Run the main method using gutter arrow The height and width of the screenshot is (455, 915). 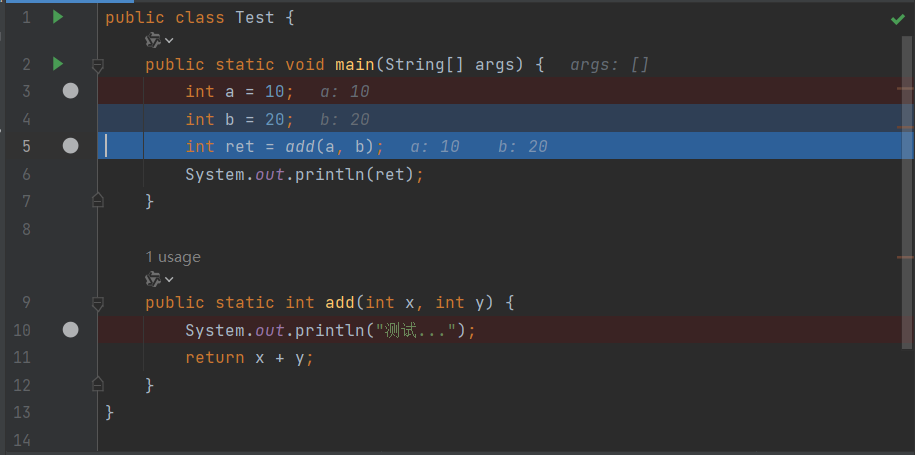[58, 64]
